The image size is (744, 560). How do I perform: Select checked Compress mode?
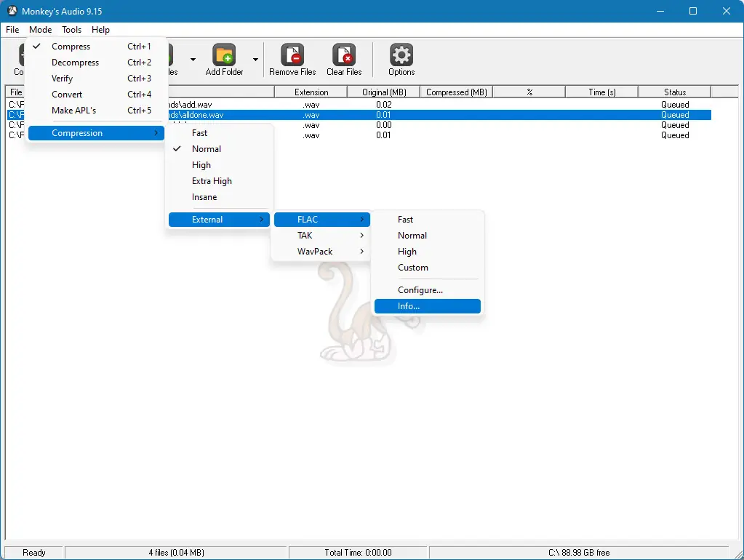pyautogui.click(x=96, y=47)
